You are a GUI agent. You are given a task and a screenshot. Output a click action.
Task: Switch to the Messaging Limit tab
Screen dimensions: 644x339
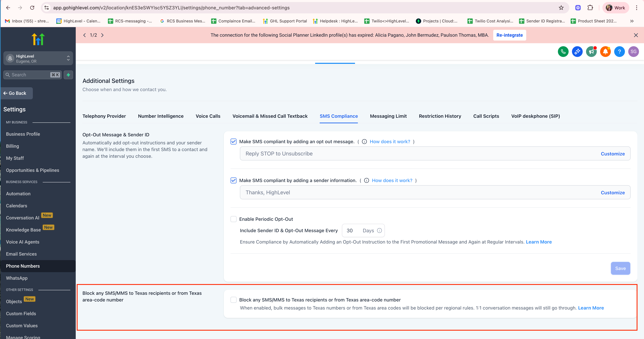coord(388,116)
